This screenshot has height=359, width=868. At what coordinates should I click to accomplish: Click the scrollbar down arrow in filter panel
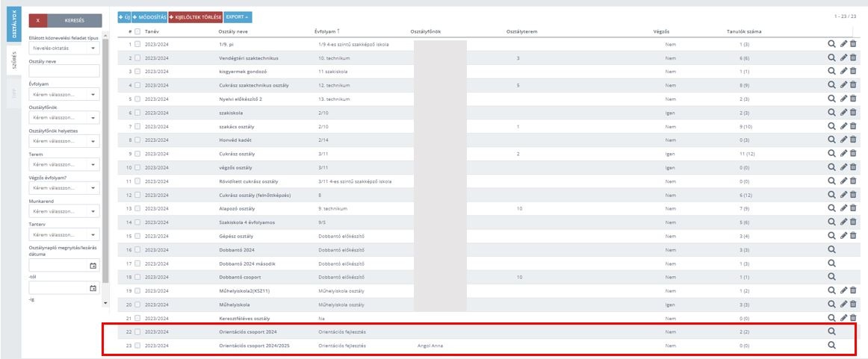(106, 303)
